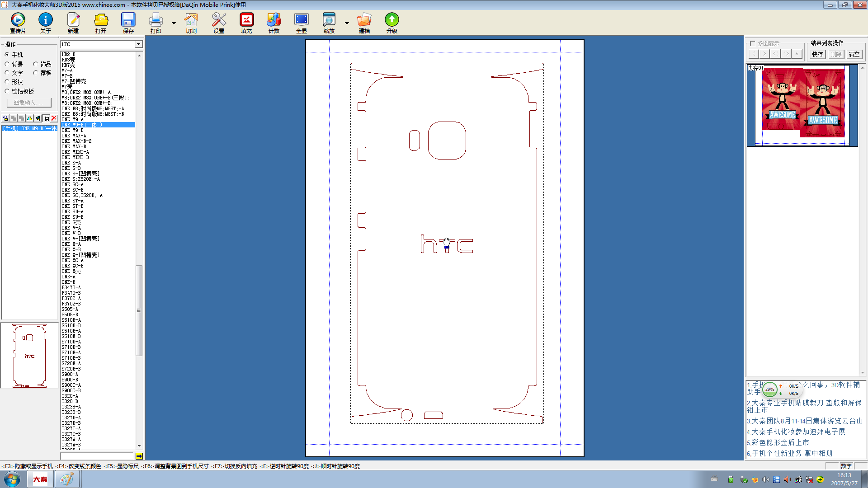
Task: Show full view with 全显 icon
Action: click(x=302, y=23)
